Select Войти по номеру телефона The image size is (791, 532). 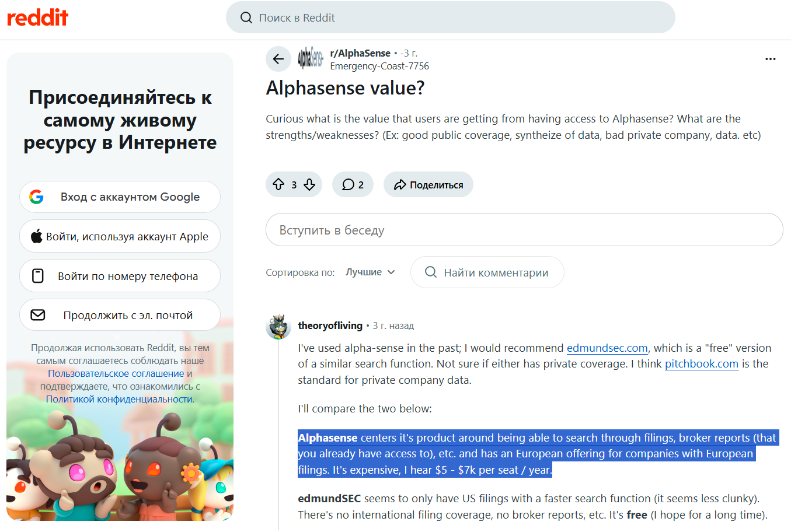(120, 276)
